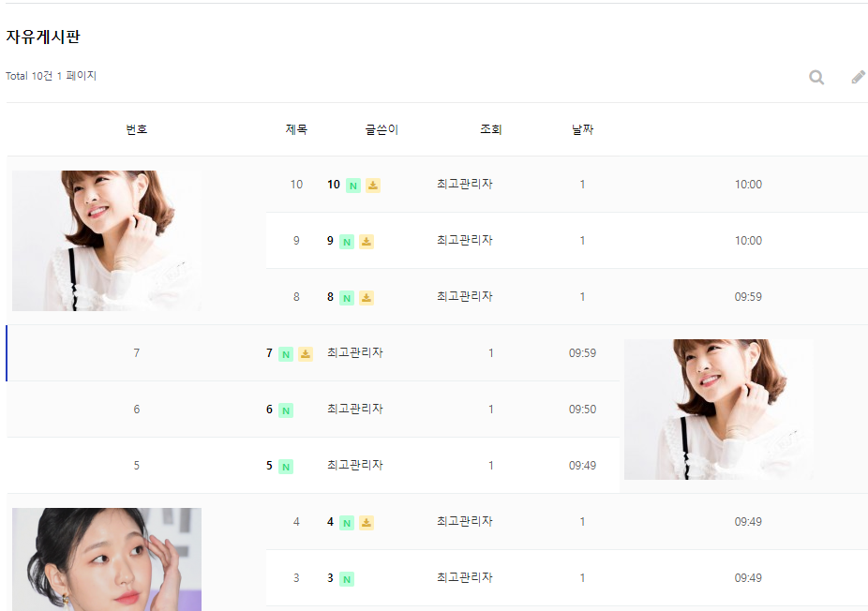
Task: Click author 최고관리자 on post 7 row
Action: click(x=355, y=352)
